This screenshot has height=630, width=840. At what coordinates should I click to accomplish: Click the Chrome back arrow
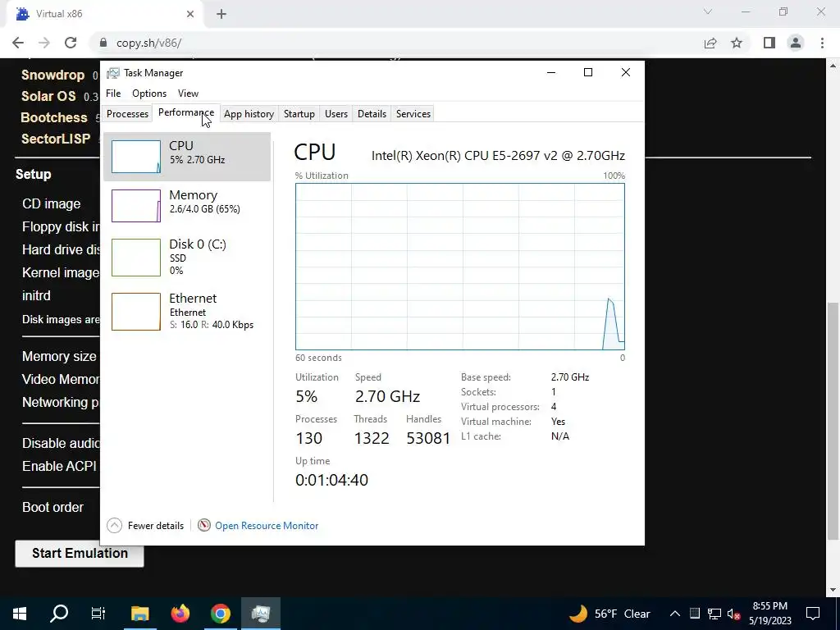click(x=18, y=43)
